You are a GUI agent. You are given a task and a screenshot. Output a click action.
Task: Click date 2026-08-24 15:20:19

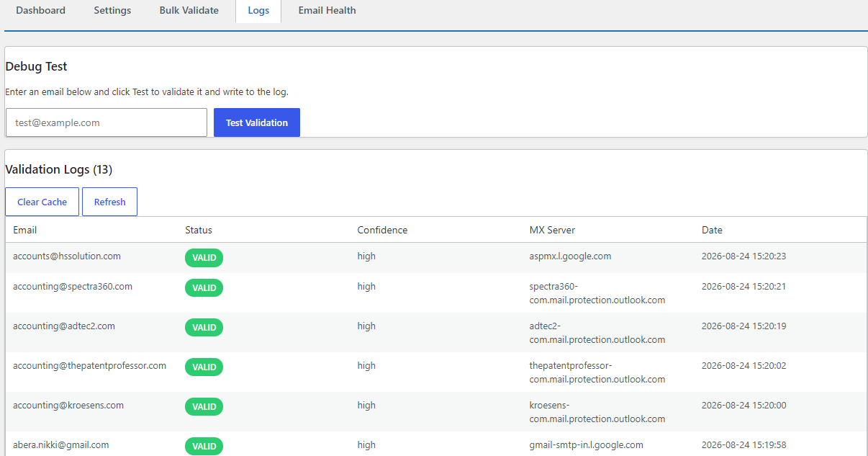click(x=743, y=326)
